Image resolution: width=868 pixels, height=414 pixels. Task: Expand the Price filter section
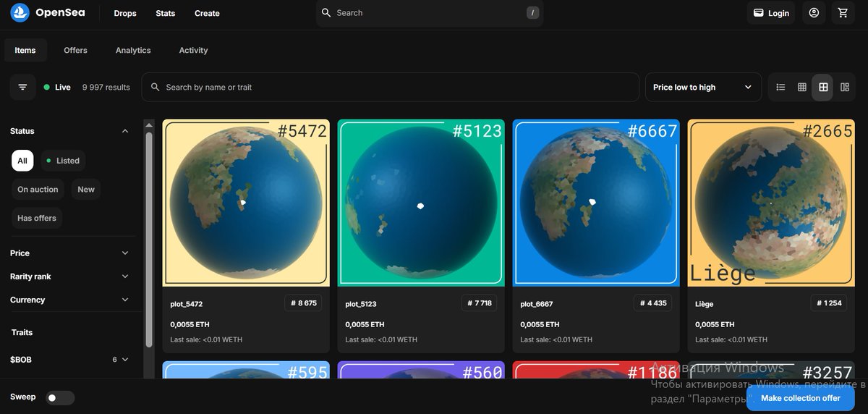[69, 253]
